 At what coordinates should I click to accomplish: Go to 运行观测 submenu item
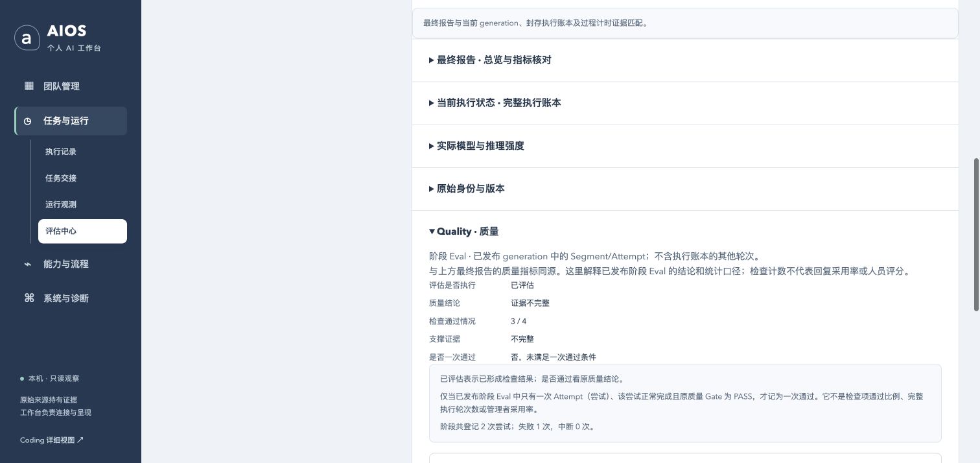coord(82,204)
